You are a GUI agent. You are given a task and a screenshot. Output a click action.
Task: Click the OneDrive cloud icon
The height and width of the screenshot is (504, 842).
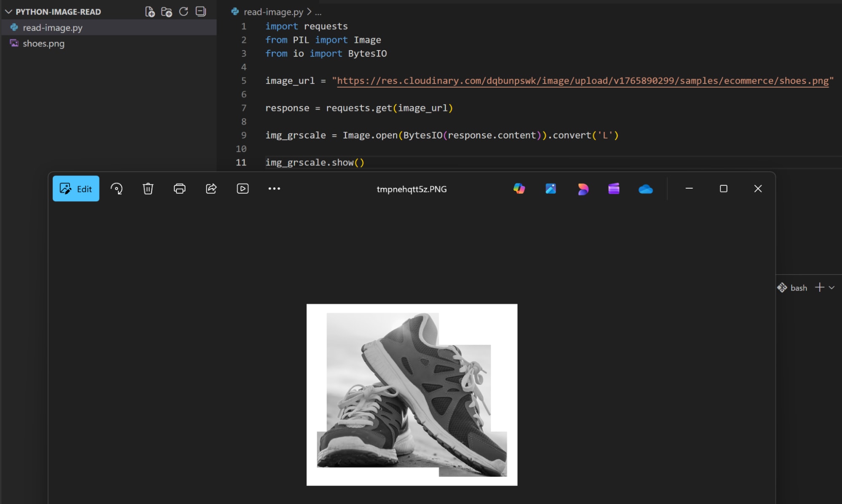(x=645, y=189)
